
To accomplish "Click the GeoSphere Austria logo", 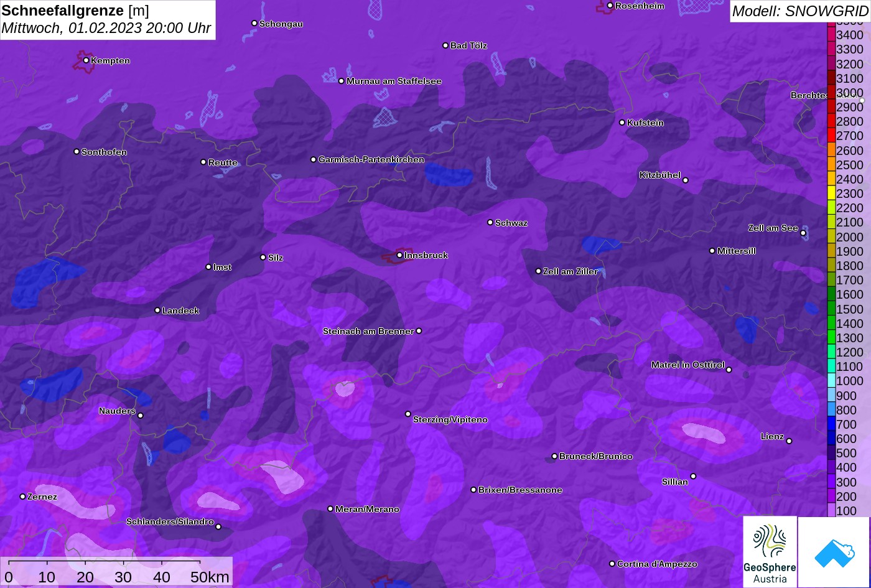I will (770, 552).
